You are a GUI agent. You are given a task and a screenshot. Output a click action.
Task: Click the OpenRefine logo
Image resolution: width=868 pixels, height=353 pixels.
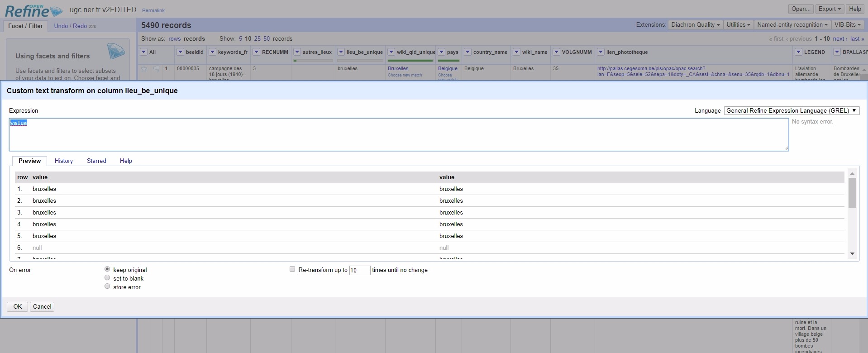point(33,10)
